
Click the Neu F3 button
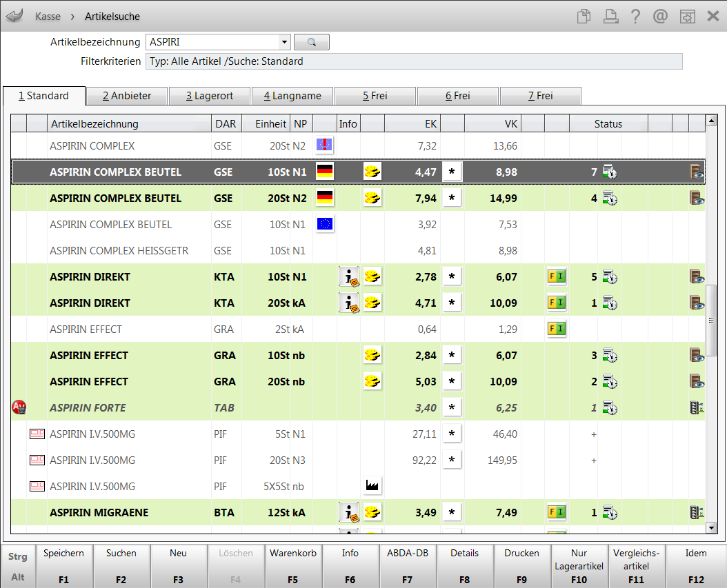tap(178, 566)
